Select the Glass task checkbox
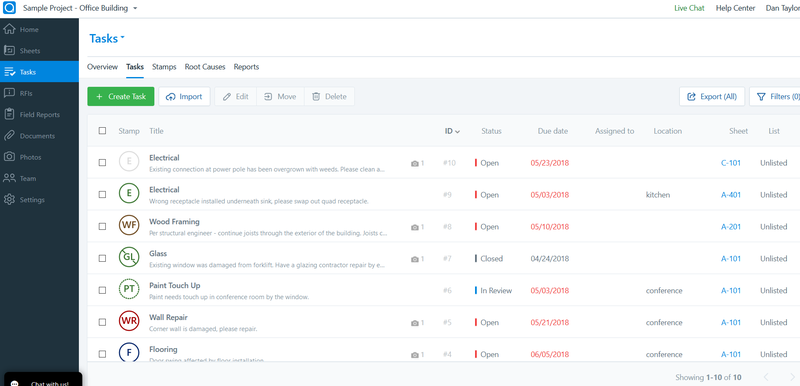The width and height of the screenshot is (800, 386). (x=103, y=258)
